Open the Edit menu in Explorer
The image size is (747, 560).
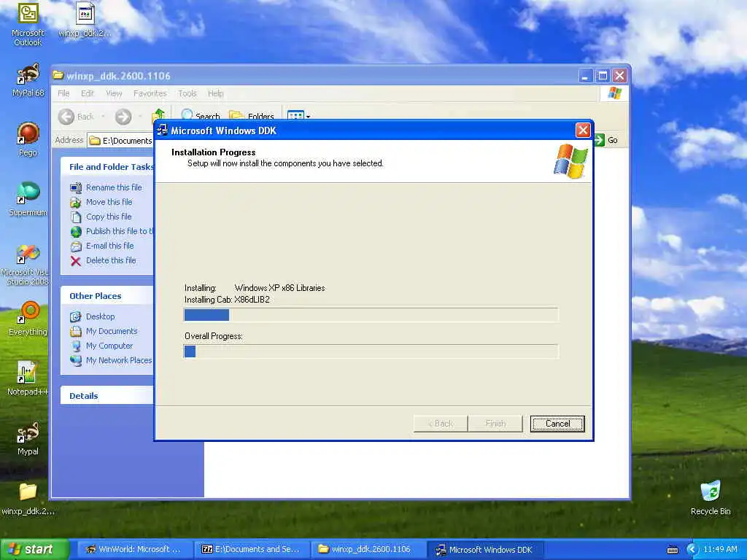coord(88,93)
